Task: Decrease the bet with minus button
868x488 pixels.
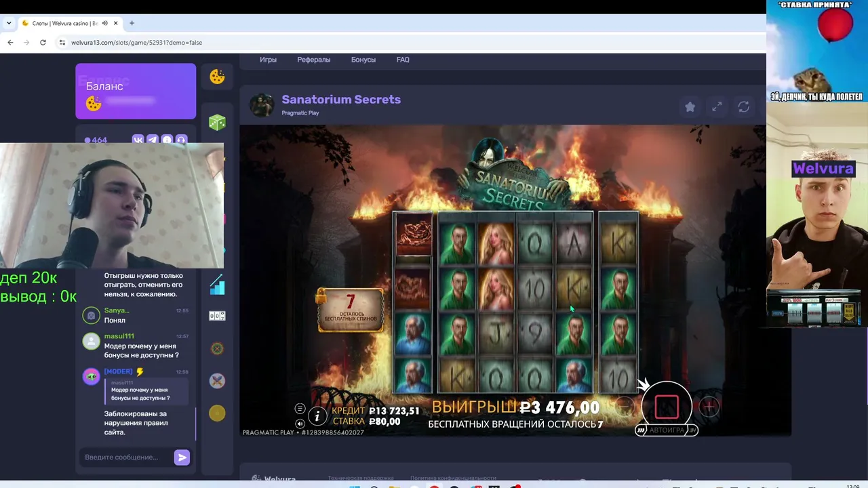Action: tap(625, 406)
